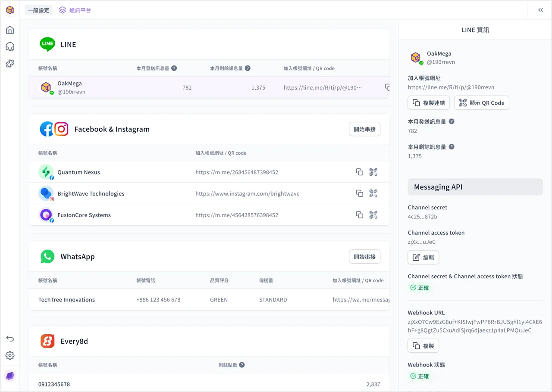Select the TechTree Innovations WhatsApp row

tap(209, 299)
